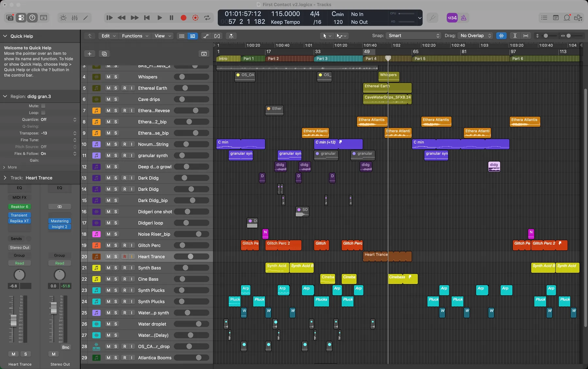Open the Library panel icon

(x=10, y=18)
